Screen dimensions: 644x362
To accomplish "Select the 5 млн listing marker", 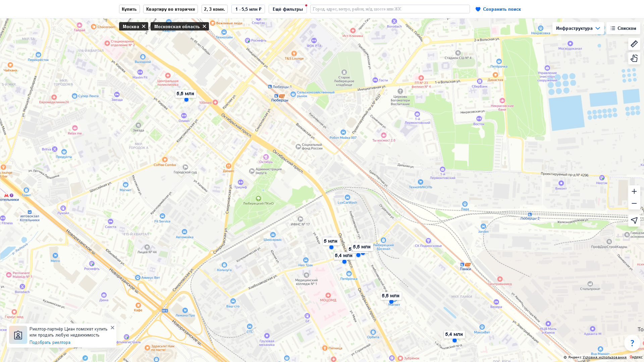I will (330, 241).
